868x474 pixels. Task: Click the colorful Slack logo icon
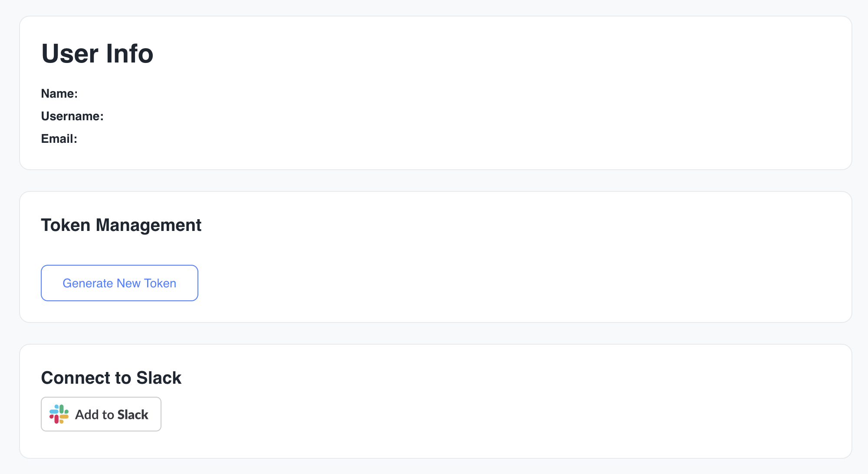click(59, 414)
